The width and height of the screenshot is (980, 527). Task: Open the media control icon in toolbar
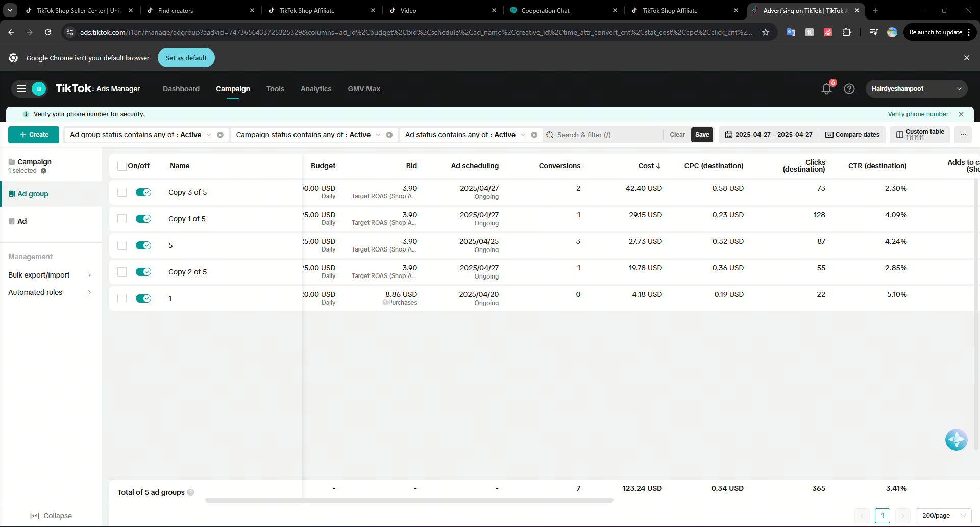point(874,32)
